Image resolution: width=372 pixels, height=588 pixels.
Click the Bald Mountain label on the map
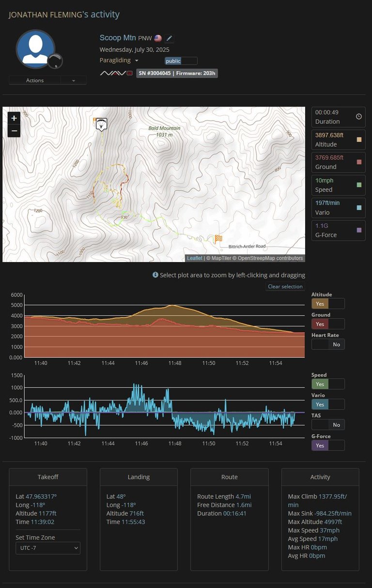pos(164,131)
